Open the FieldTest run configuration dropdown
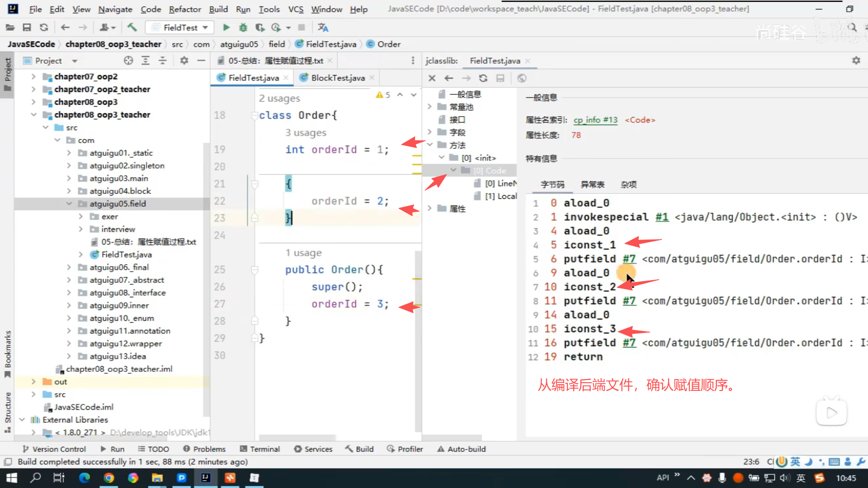 (180, 28)
